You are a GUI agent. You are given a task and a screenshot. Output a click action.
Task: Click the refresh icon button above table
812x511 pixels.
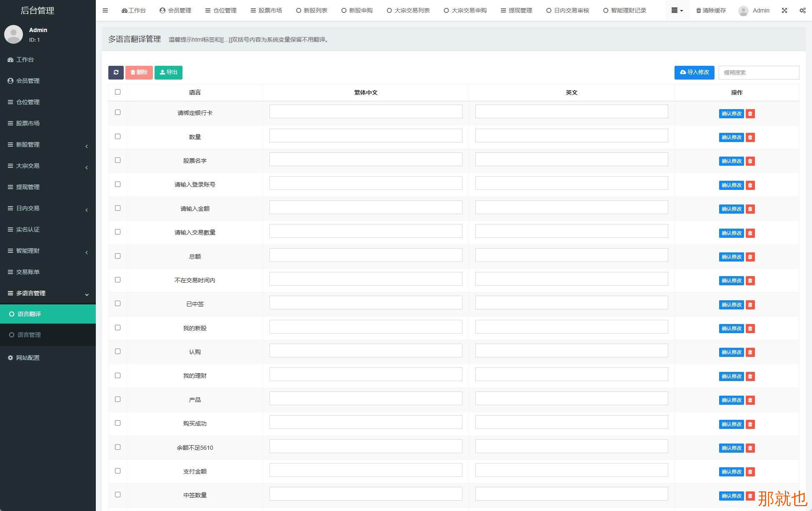point(116,72)
